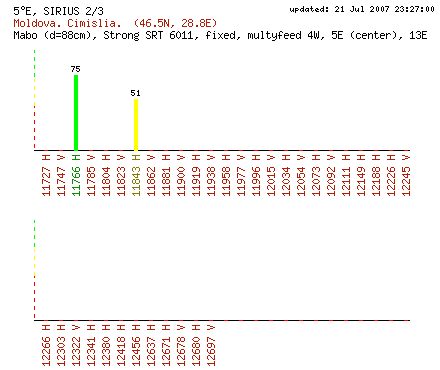Select the value label 75
The height and width of the screenshot is (370, 440).
point(76,69)
